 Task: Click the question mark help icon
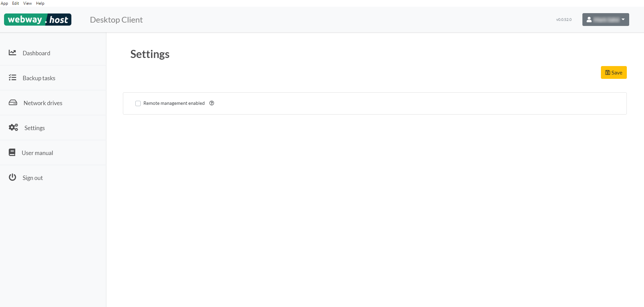tap(211, 103)
